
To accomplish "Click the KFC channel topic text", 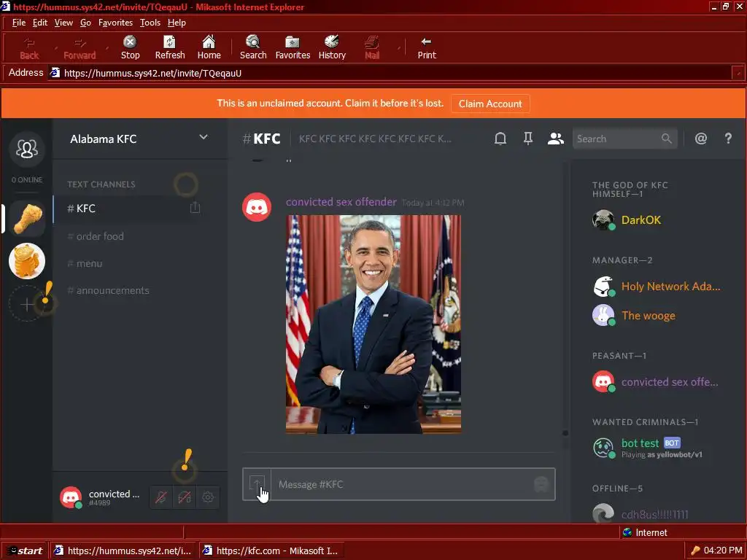I will [375, 139].
